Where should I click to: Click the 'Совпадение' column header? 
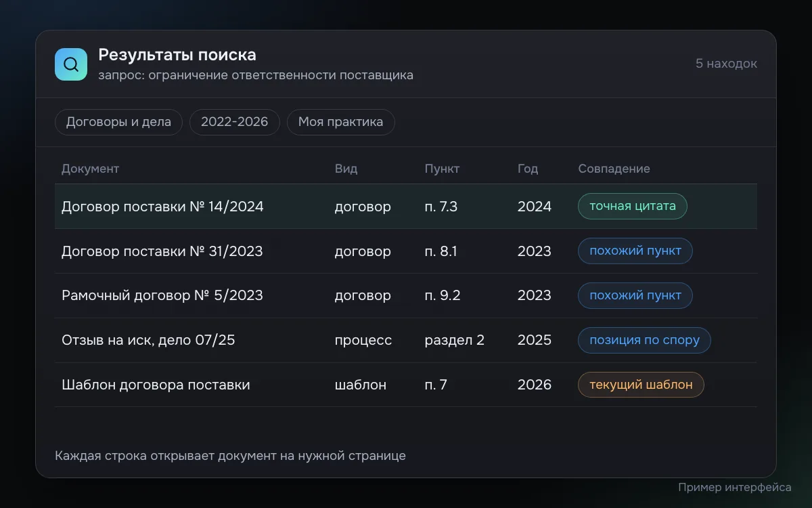(614, 169)
